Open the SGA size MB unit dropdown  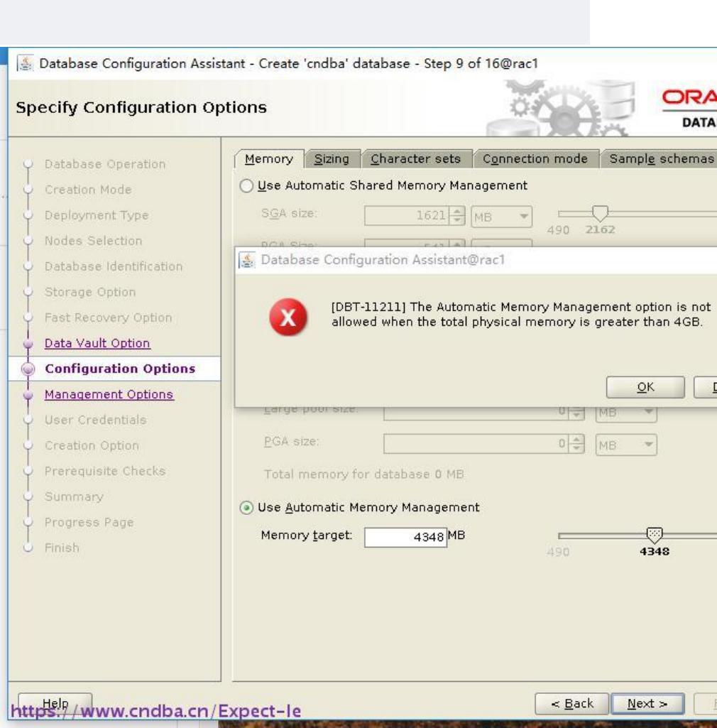(501, 217)
